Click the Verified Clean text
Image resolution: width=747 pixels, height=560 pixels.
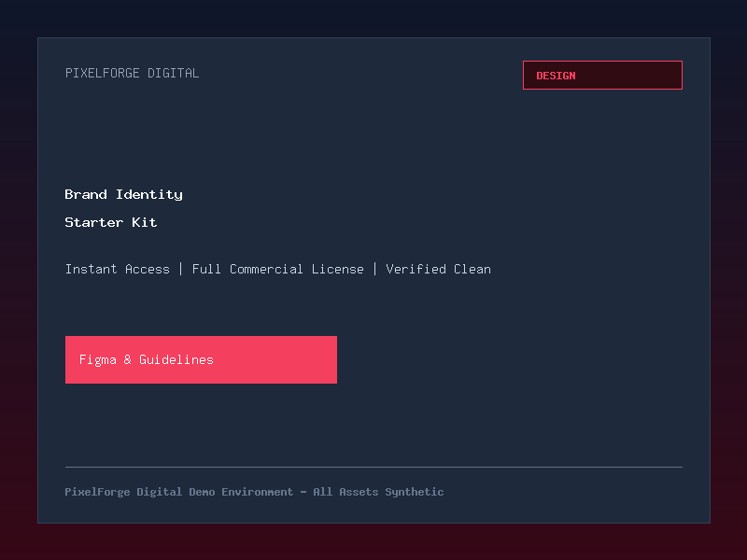(438, 269)
